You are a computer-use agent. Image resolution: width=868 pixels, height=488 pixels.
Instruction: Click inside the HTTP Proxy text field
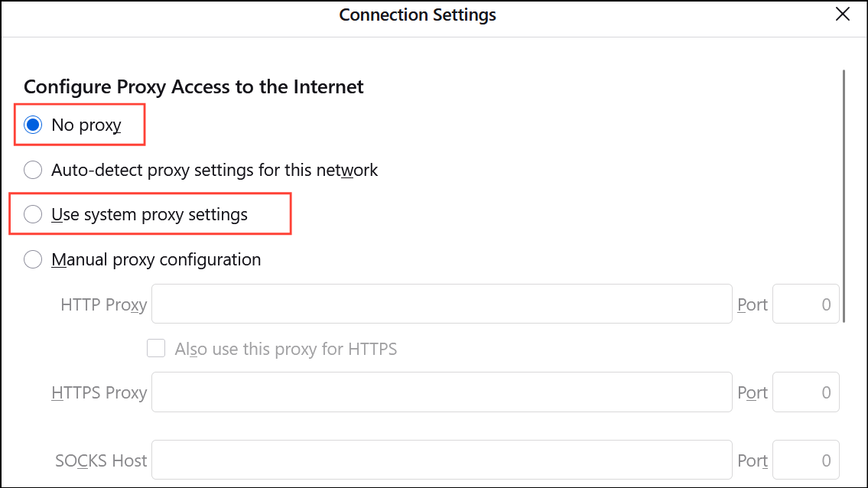[440, 304]
